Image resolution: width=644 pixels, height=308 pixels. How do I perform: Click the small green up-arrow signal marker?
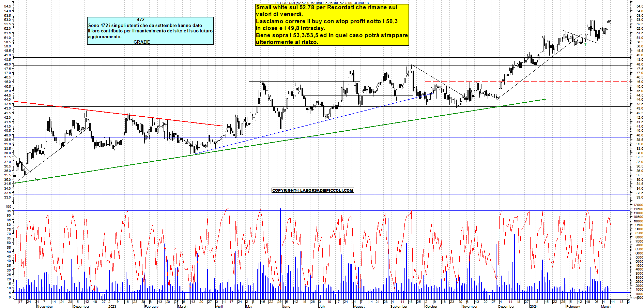[585, 44]
